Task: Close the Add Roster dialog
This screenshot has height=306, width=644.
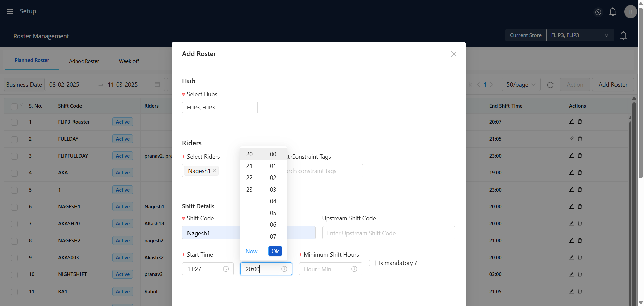Action: tap(454, 54)
